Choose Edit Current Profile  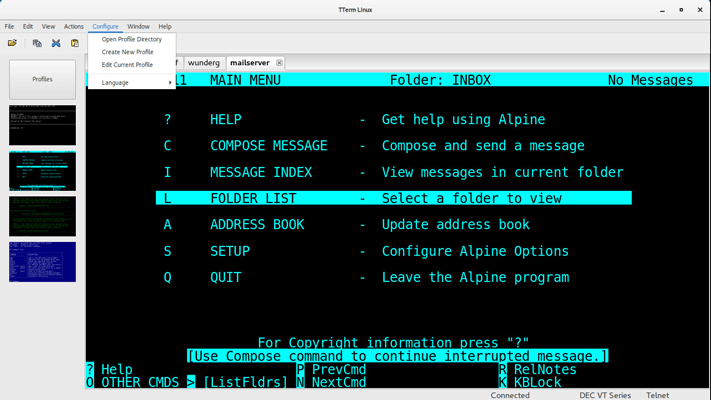click(131, 64)
